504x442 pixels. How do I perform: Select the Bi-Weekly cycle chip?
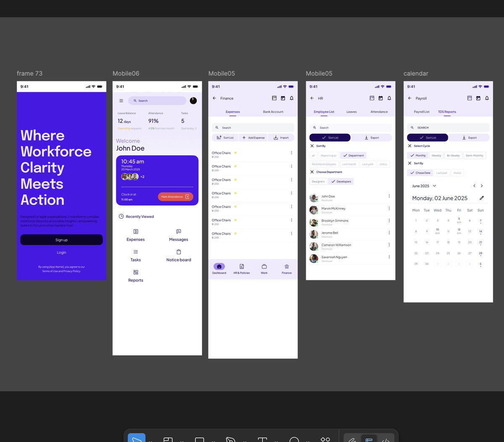(x=453, y=155)
